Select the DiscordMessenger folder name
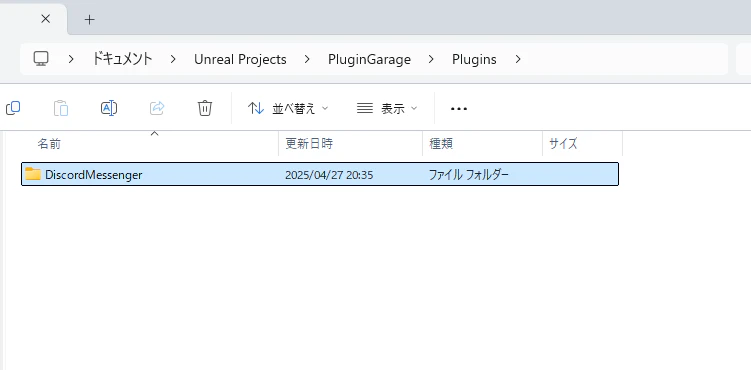Viewport: 751px width, 370px height. pos(93,175)
